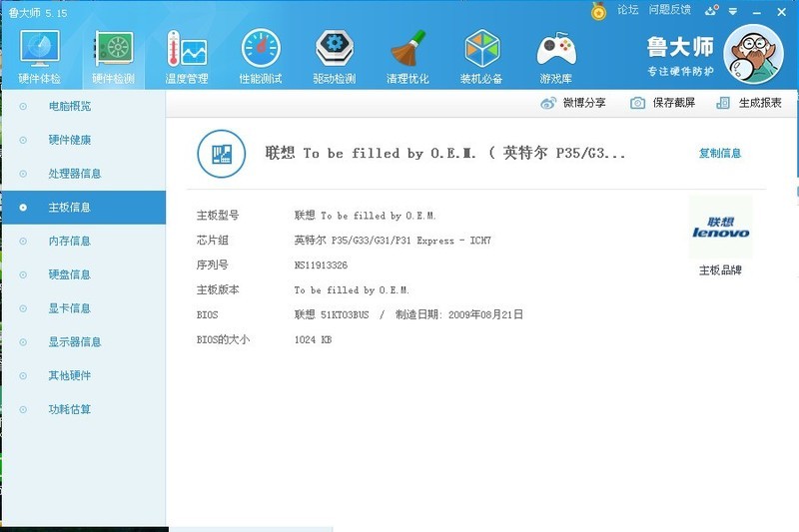Open the 论坛 forum link
This screenshot has width=799, height=532.
pos(628,10)
